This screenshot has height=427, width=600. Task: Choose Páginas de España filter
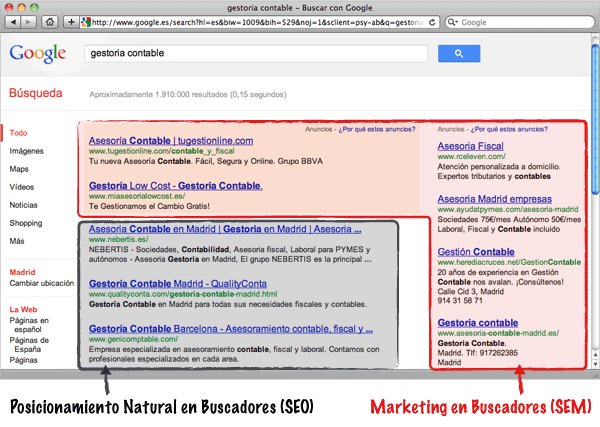(x=29, y=345)
